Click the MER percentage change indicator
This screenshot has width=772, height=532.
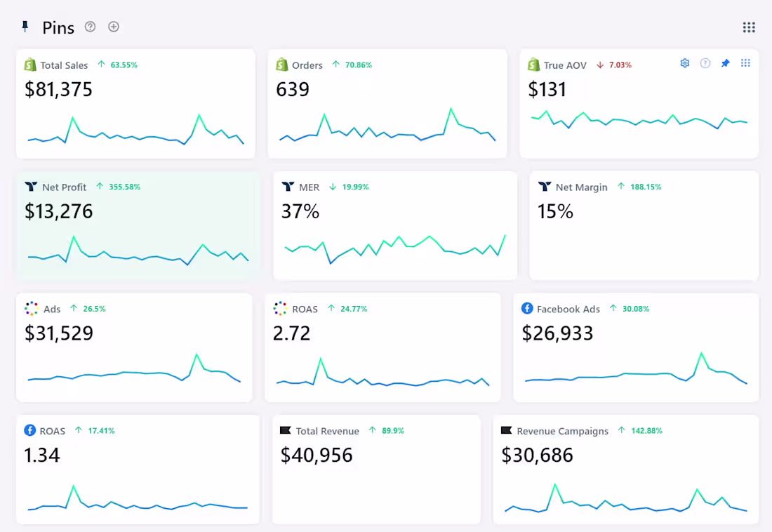click(349, 187)
